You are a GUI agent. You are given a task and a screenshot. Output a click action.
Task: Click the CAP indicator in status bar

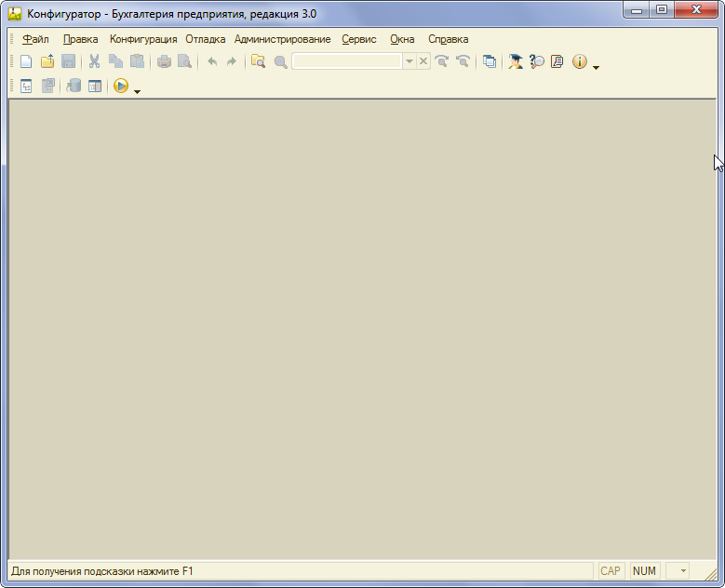point(611,571)
